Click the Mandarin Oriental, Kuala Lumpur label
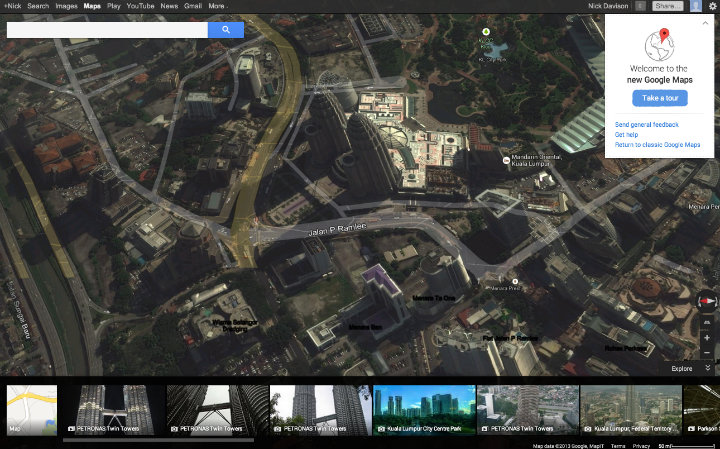The height and width of the screenshot is (449, 720). click(536, 160)
